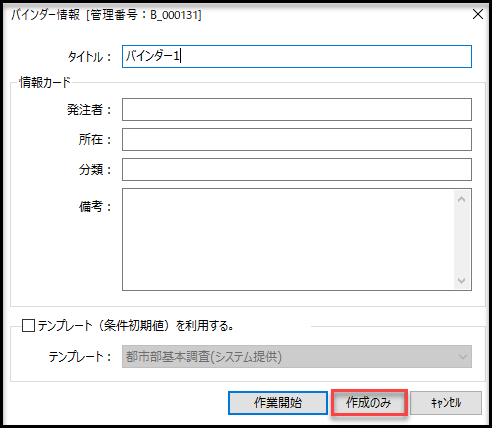Open the テンプレート combo box showing 都市部基本調査

297,357
